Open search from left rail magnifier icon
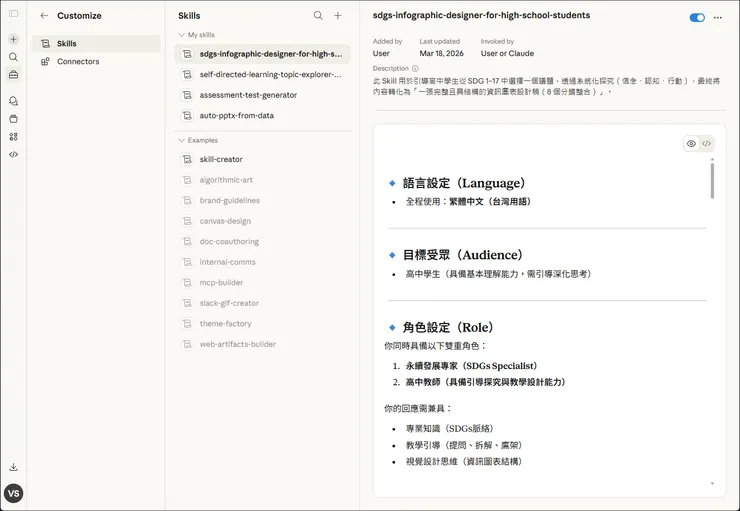Screen dimensions: 740x511 pos(14,57)
